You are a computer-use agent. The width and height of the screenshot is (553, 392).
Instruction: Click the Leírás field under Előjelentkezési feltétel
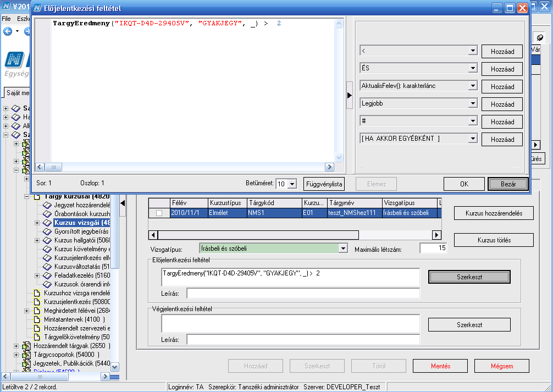click(303, 293)
